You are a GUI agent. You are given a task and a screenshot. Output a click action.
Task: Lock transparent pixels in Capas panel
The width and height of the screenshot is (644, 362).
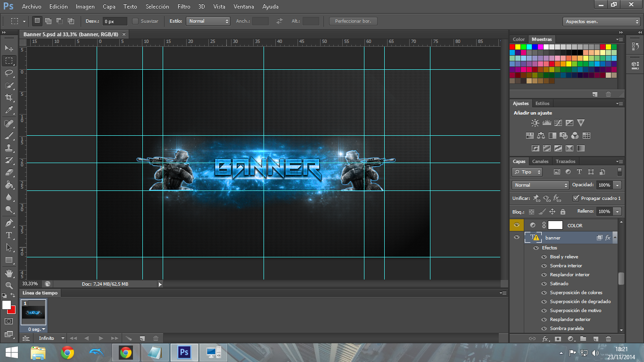532,212
